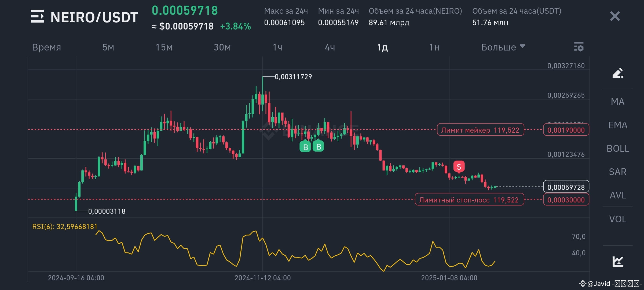
Task: Toggle the VOL volume indicator
Action: coord(617,219)
